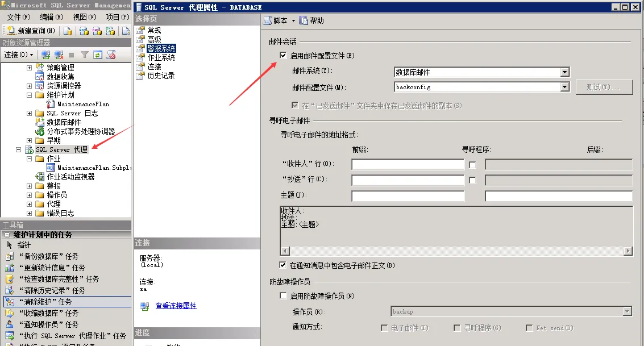The height and width of the screenshot is (346, 644).
Task: Click the Refresh icon in Object Explorer
Action: click(x=97, y=55)
